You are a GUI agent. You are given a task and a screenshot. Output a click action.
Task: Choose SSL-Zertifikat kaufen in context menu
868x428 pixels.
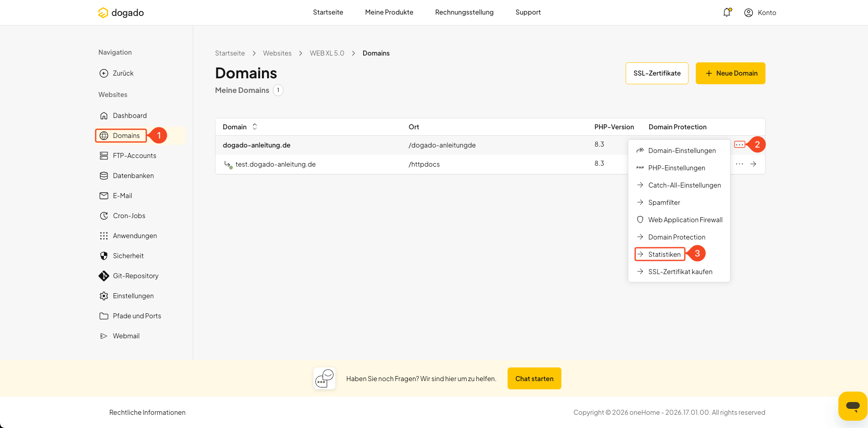[x=679, y=272]
